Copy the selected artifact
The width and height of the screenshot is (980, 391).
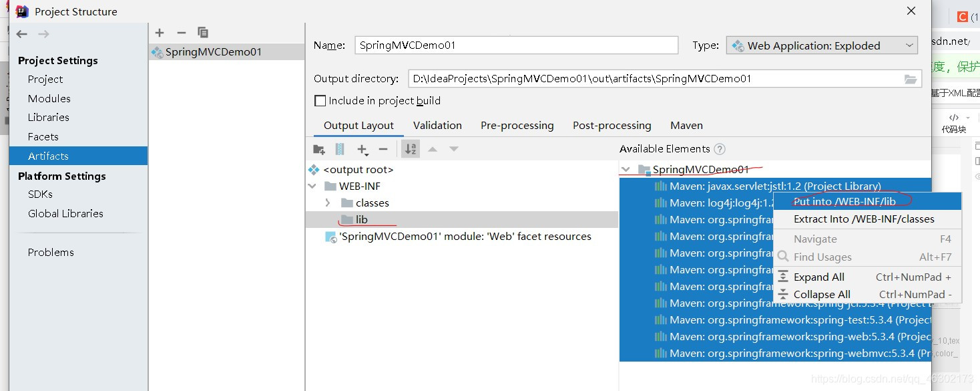(203, 33)
